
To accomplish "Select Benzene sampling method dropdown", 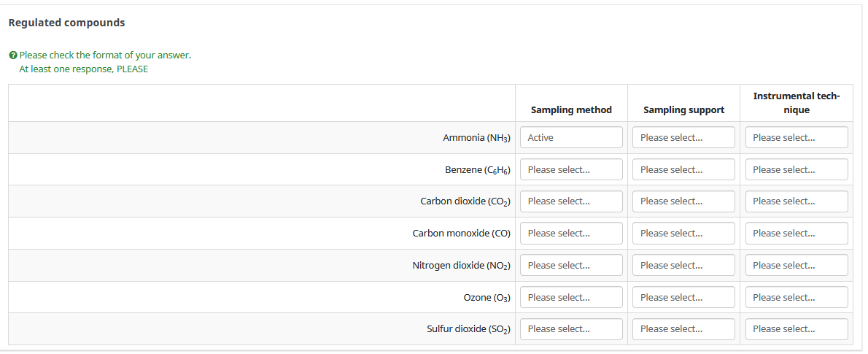I will pyautogui.click(x=571, y=169).
